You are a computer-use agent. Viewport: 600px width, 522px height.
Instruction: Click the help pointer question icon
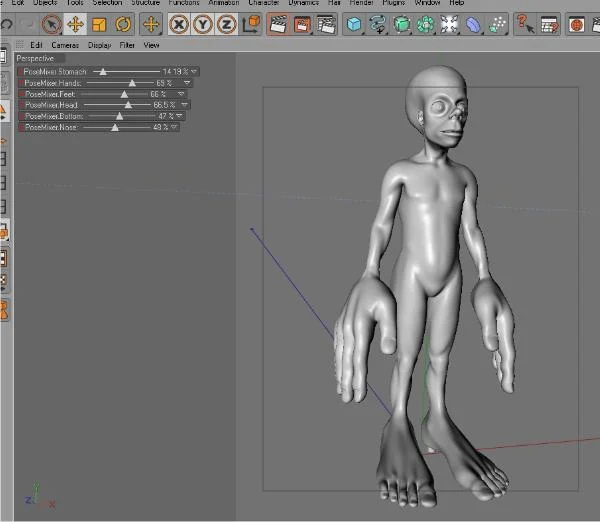tap(525, 24)
